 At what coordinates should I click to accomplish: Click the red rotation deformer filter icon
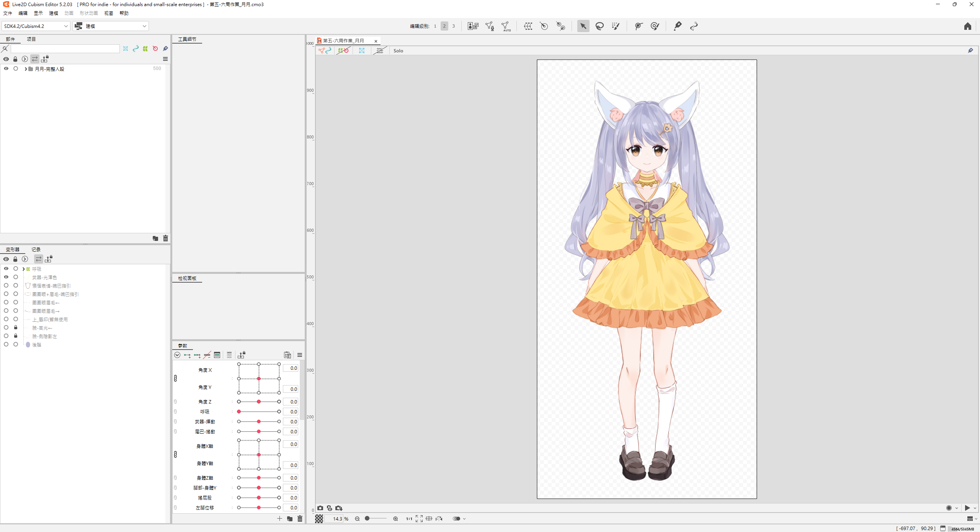pyautogui.click(x=155, y=49)
